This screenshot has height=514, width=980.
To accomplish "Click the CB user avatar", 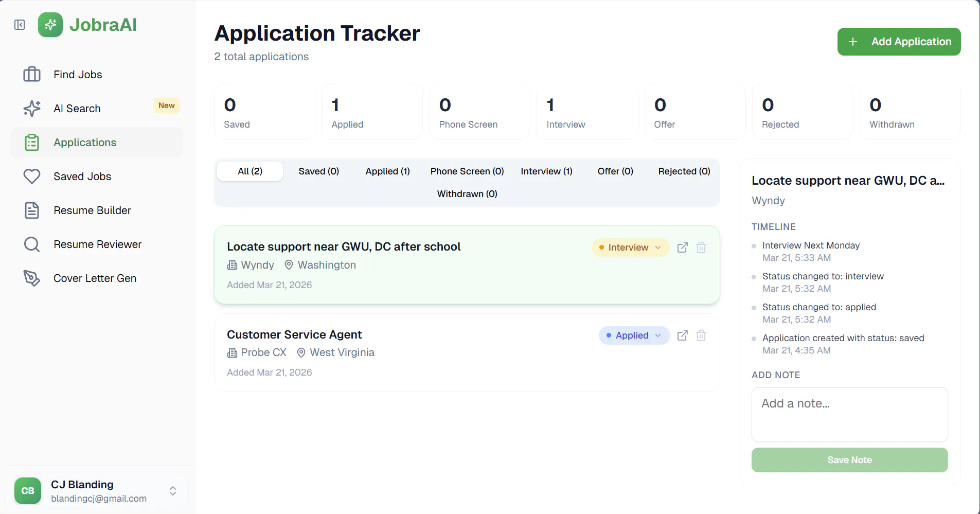I will (x=28, y=491).
